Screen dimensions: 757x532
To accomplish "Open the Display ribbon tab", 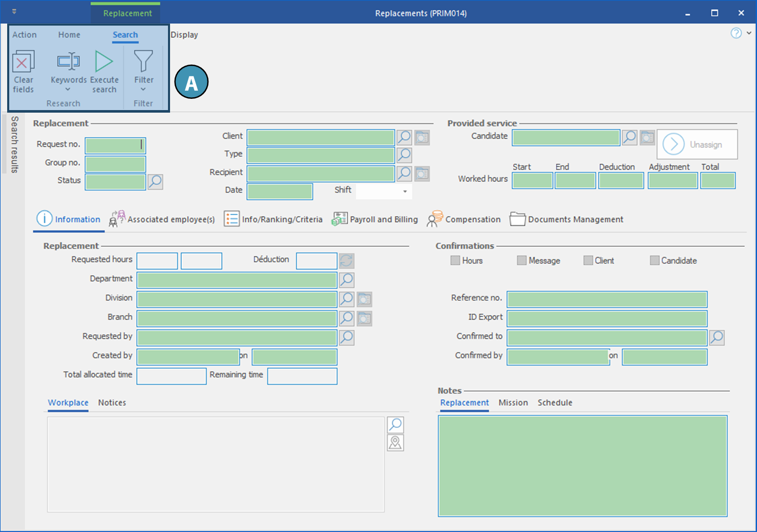I will [184, 35].
